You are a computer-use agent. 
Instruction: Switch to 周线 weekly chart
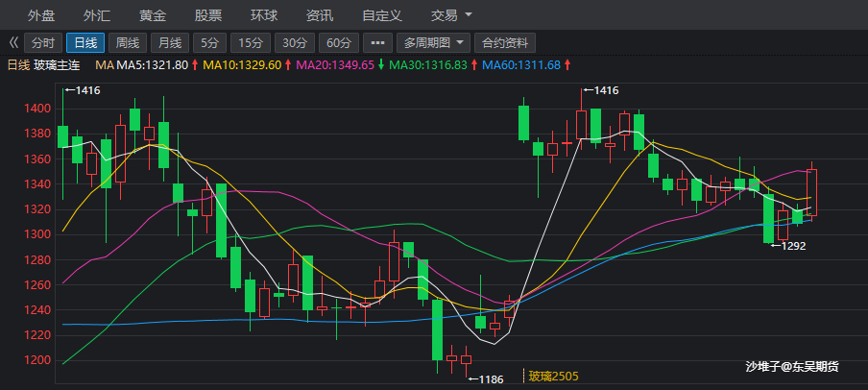pos(128,42)
